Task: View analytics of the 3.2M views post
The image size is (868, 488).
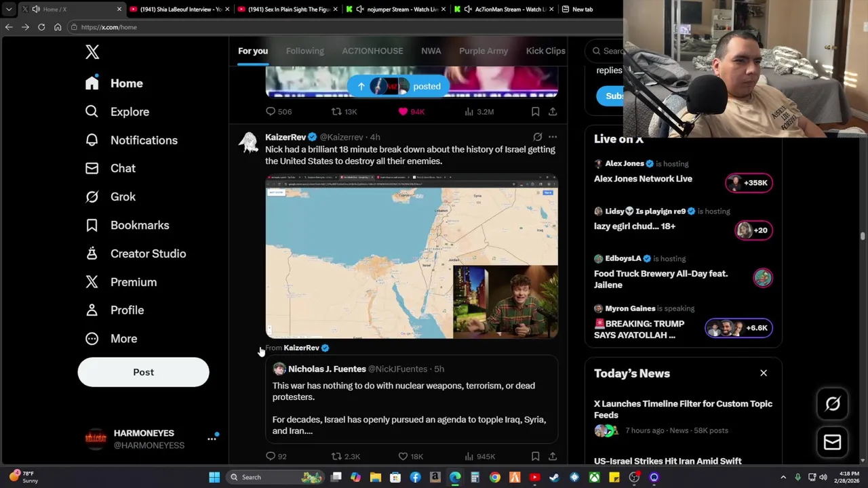Action: pyautogui.click(x=479, y=112)
